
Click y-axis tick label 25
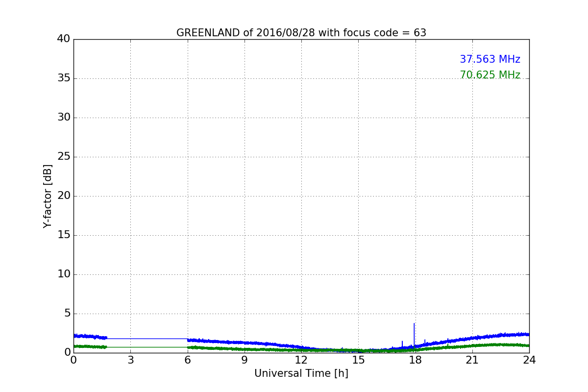[x=64, y=156]
